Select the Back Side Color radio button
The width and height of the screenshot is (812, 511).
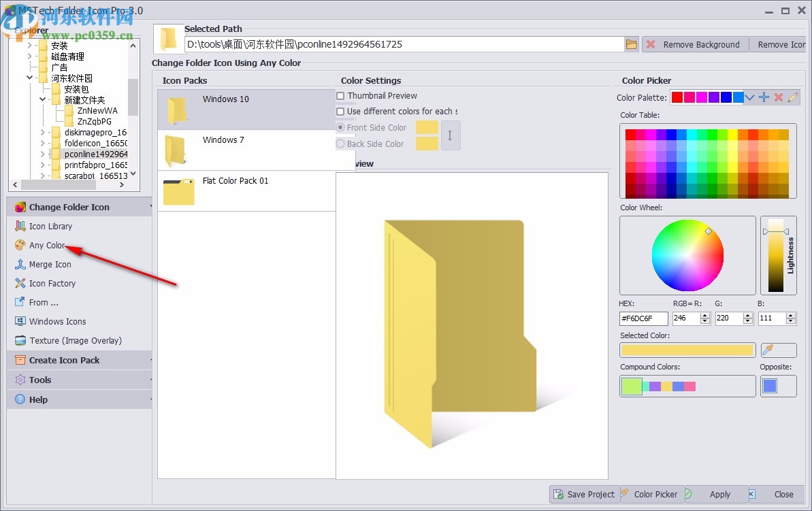tap(339, 144)
